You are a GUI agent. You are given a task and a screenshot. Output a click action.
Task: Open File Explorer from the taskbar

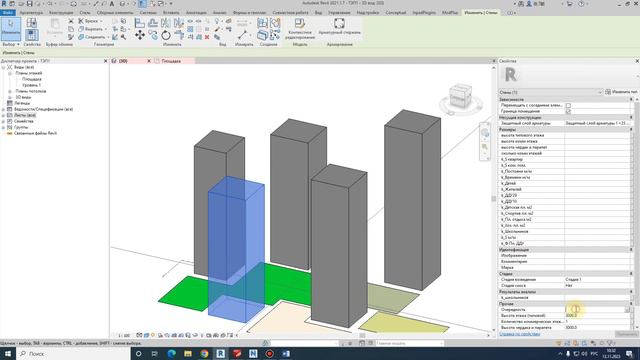[188, 353]
